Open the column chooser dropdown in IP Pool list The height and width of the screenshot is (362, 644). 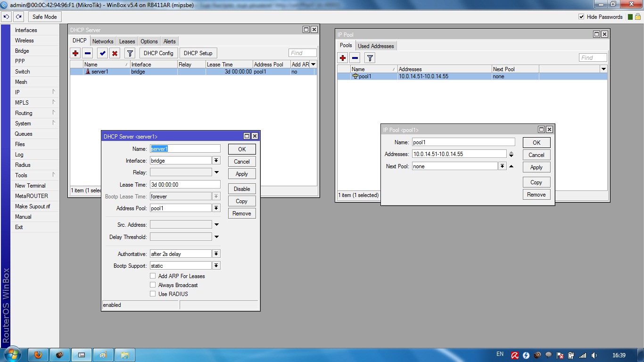point(603,69)
